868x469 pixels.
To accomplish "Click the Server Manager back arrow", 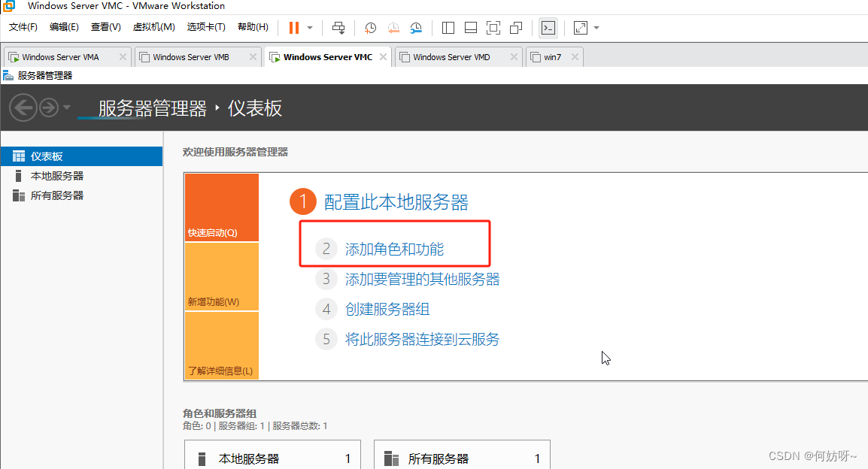I will click(23, 108).
